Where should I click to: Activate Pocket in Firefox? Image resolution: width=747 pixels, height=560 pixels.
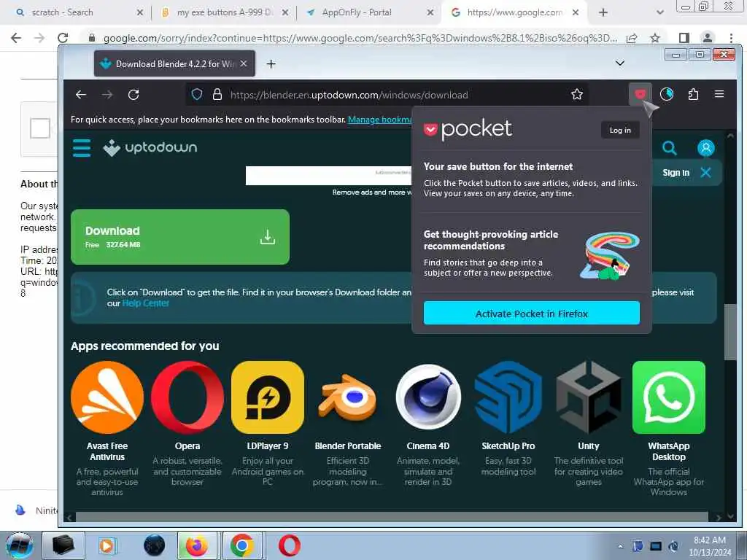(x=531, y=313)
